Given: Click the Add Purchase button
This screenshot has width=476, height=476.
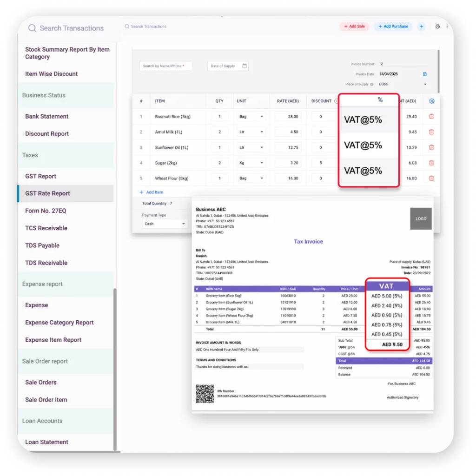Looking at the screenshot, I should (x=393, y=26).
